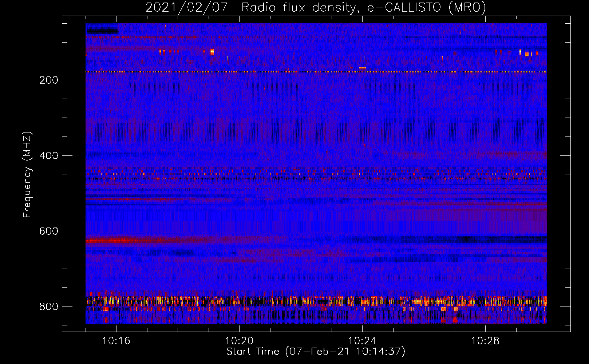Image resolution: width=589 pixels, height=364 pixels.
Task: Click the 10:28 time tick label
Action: click(485, 341)
